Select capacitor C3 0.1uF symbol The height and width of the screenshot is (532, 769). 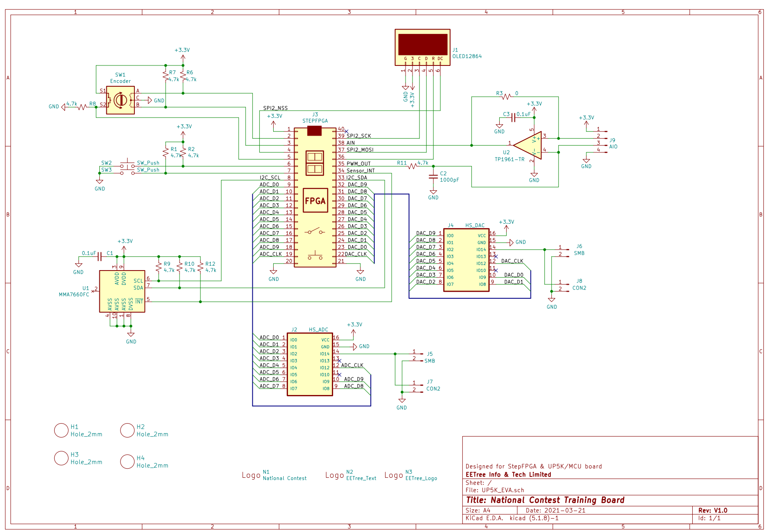pos(513,117)
